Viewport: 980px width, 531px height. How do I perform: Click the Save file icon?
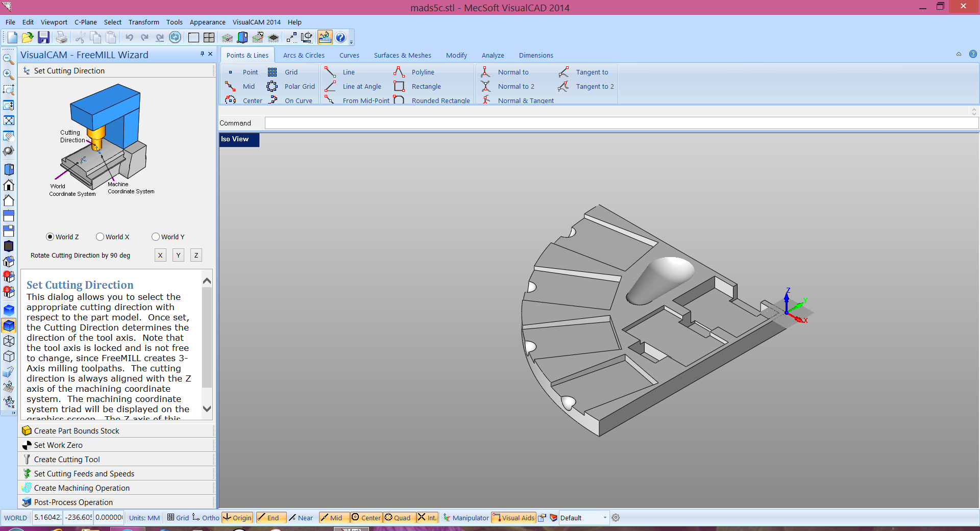tap(43, 37)
